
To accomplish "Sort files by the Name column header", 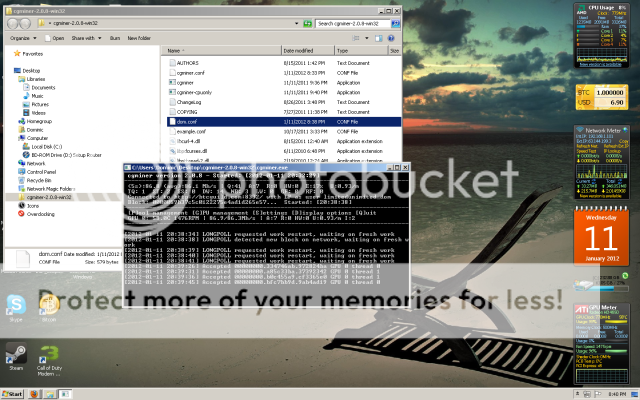I will [175, 49].
